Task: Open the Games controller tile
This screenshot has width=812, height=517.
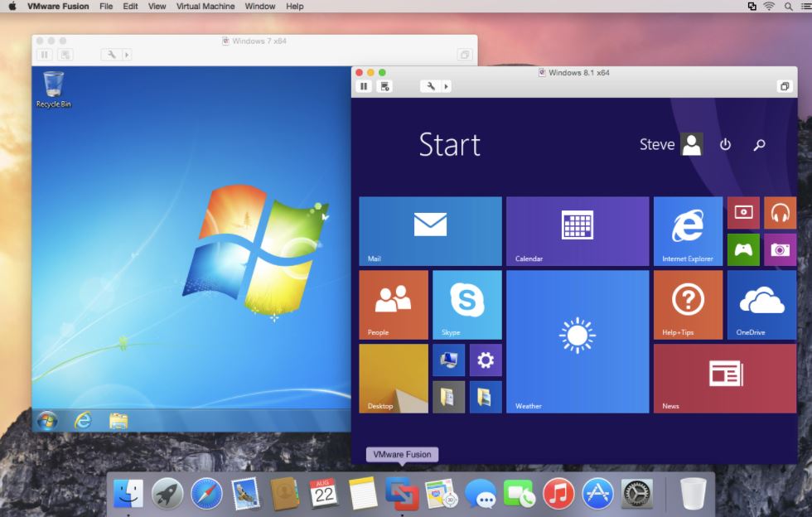Action: click(744, 249)
